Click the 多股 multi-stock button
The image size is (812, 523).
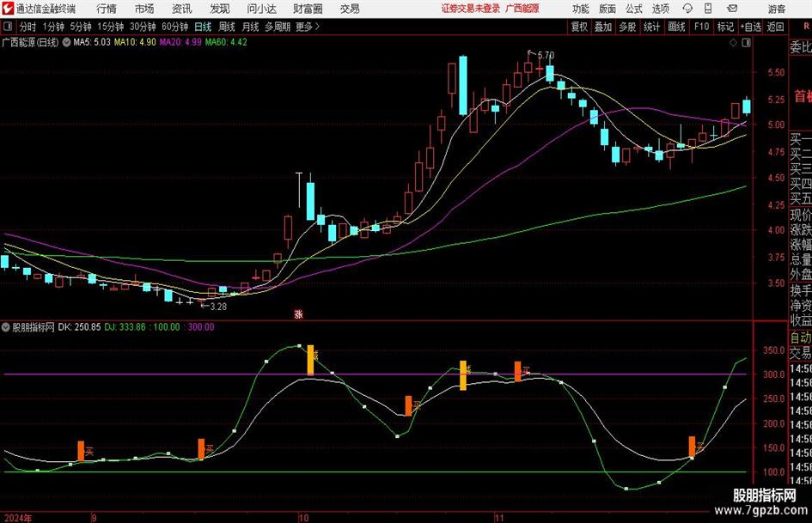point(627,27)
